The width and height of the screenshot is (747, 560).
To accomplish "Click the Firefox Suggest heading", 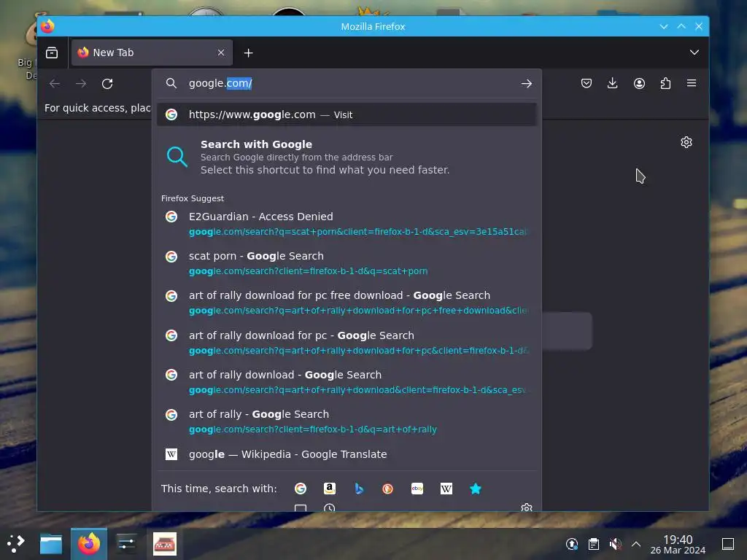I will click(193, 198).
